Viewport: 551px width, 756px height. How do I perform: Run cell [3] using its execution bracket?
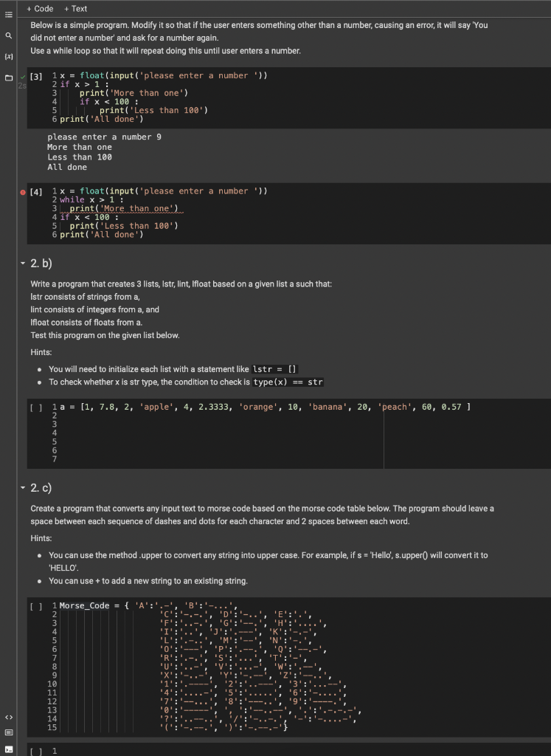36,76
